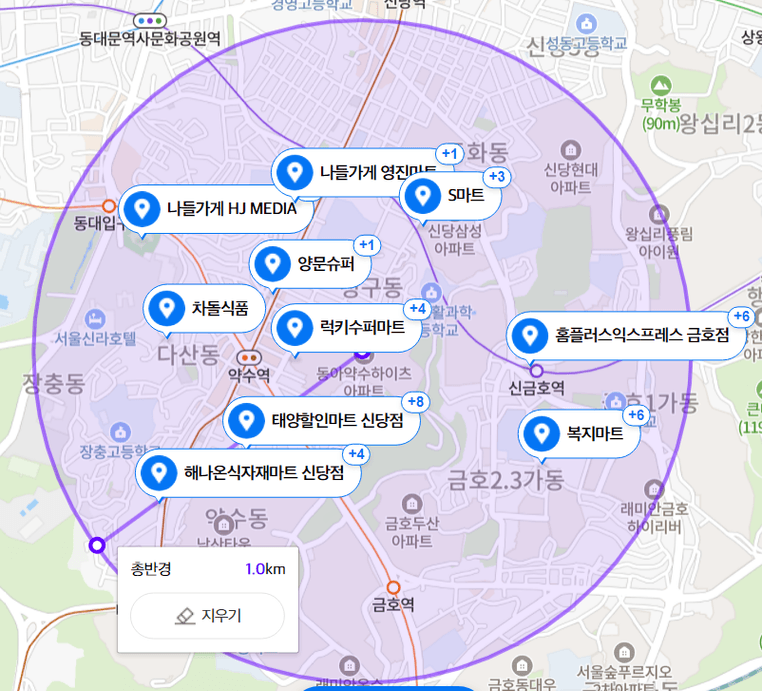
Task: Click the 동아약수하이츠아파트 label
Action: click(x=364, y=381)
